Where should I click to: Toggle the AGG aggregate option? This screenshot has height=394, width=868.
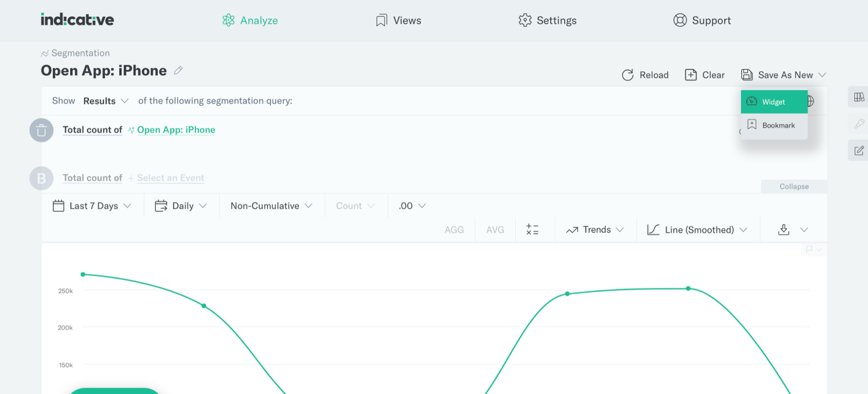point(454,230)
